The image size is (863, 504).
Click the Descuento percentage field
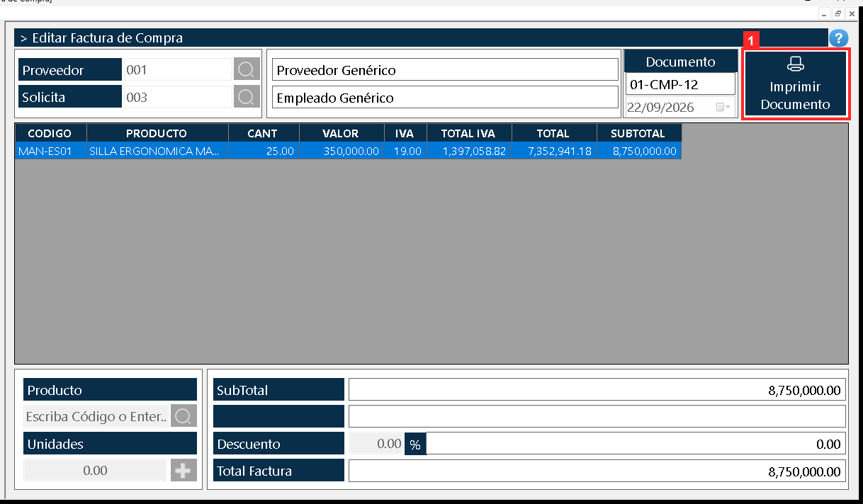tap(376, 445)
